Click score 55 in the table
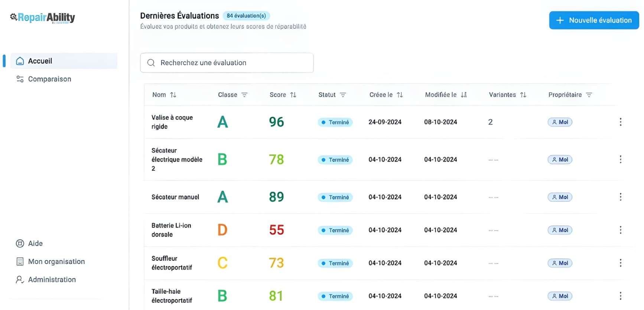644x310 pixels. [276, 230]
